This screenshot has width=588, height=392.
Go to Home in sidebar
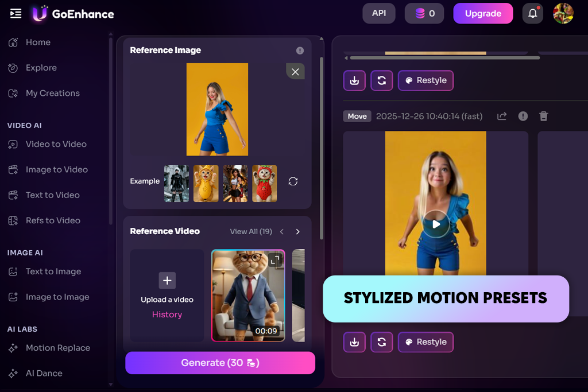point(38,42)
